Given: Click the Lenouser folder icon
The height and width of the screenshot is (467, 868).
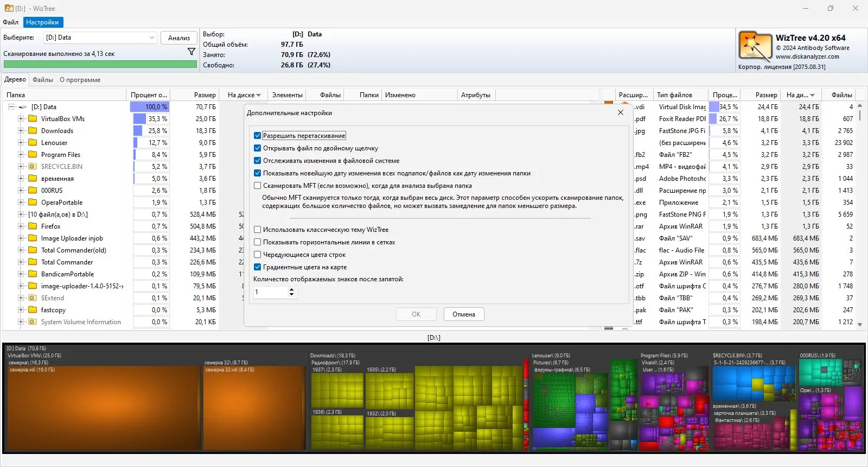Looking at the screenshot, I should pyautogui.click(x=33, y=142).
